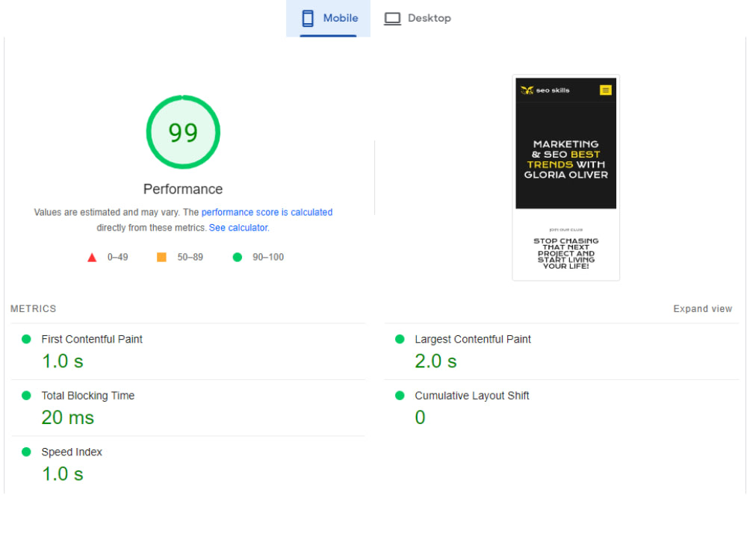Open the 'See calculator' link
747x560 pixels.
238,228
